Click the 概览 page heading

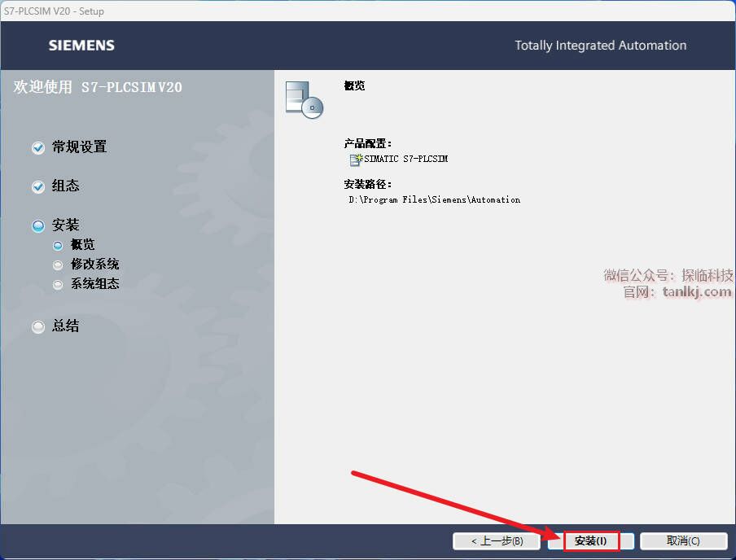click(x=354, y=85)
